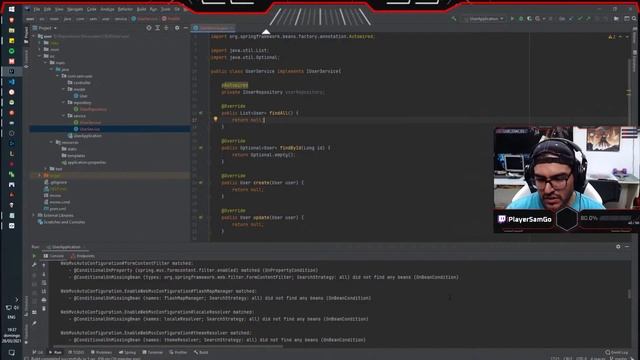Click Run with Coverage icon
Screen dimensions: 640x360
click(x=529, y=19)
